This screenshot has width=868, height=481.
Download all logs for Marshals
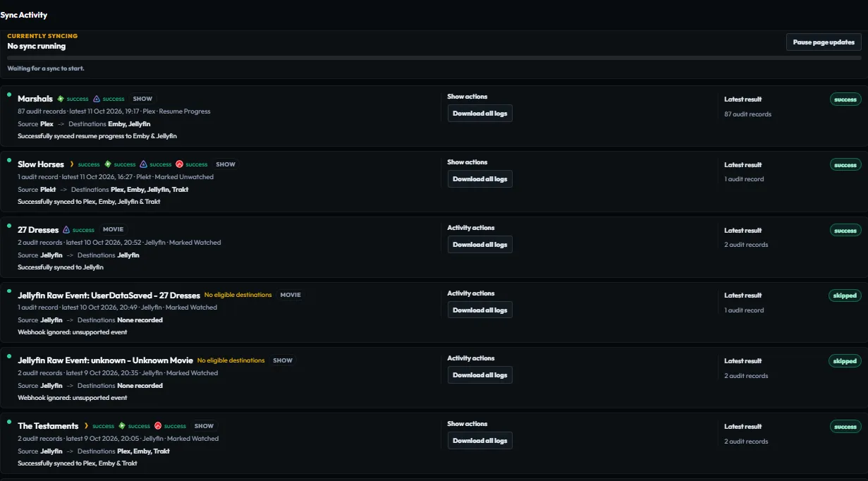pos(479,114)
